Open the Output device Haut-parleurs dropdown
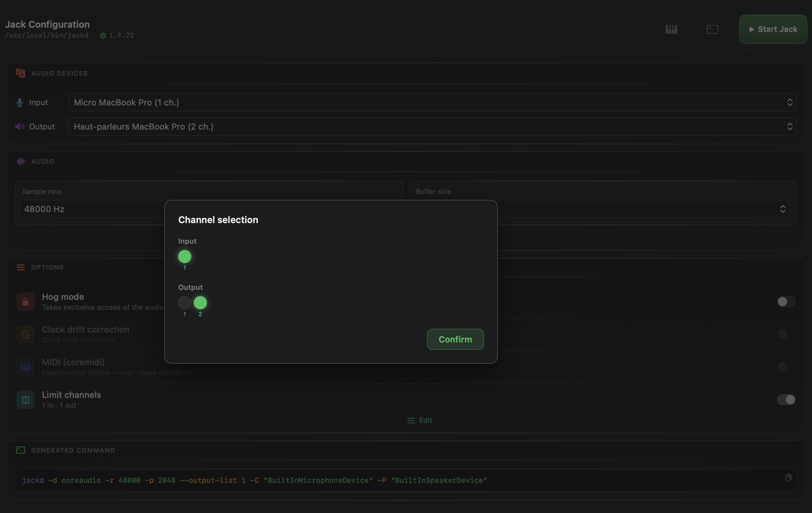Screen dimensions: 812x513 432,126
